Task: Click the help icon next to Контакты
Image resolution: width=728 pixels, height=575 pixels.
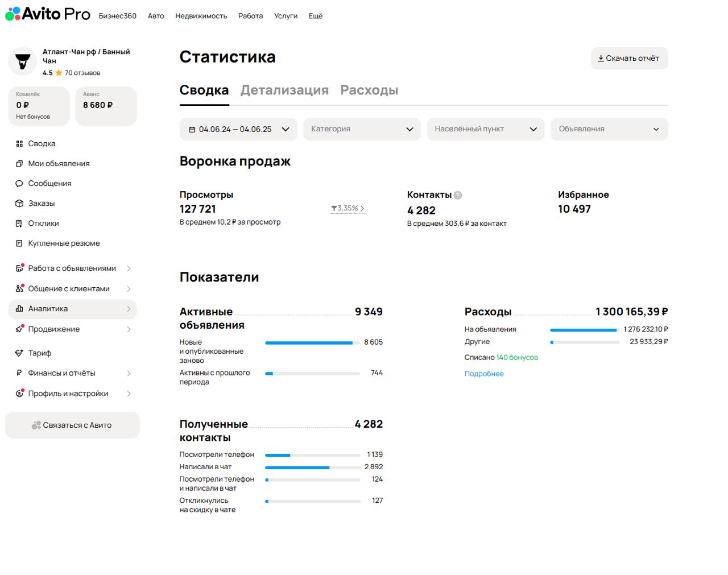Action: 458,195
